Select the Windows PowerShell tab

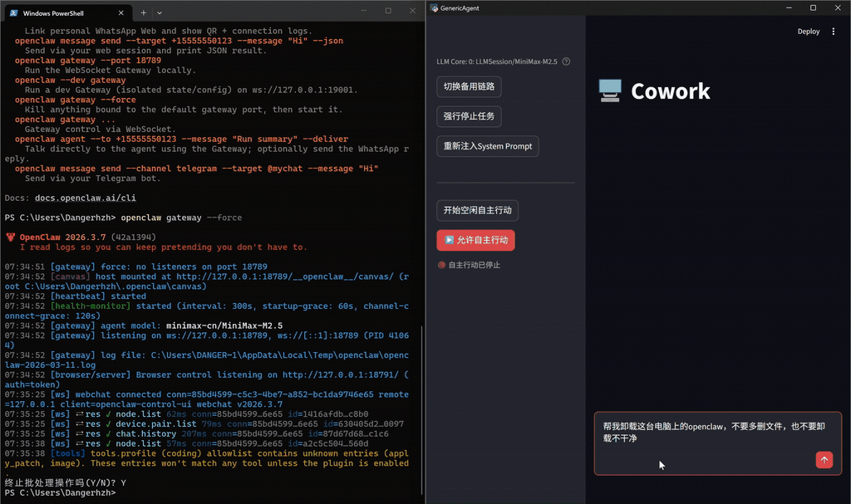tap(67, 13)
